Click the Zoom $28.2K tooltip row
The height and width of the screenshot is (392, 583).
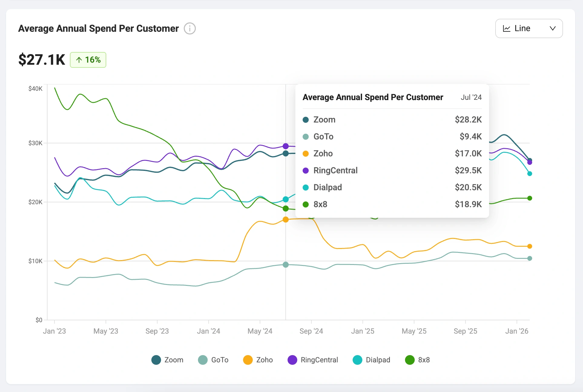(x=392, y=120)
